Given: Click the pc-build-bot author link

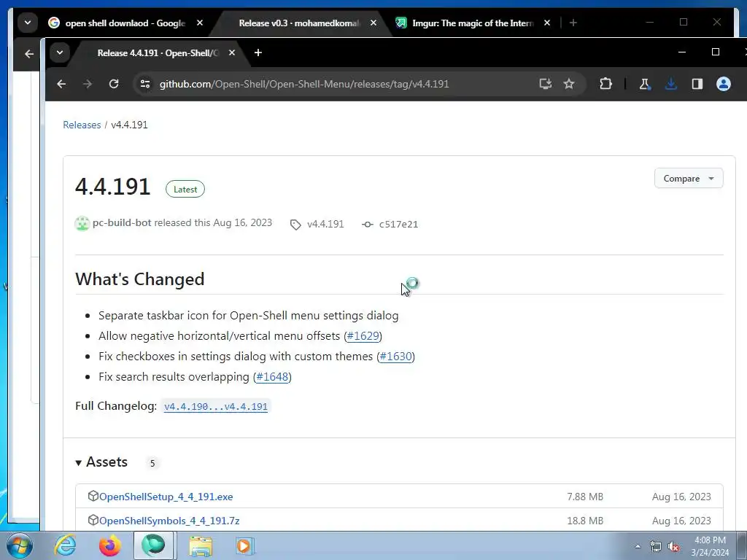Looking at the screenshot, I should (122, 223).
